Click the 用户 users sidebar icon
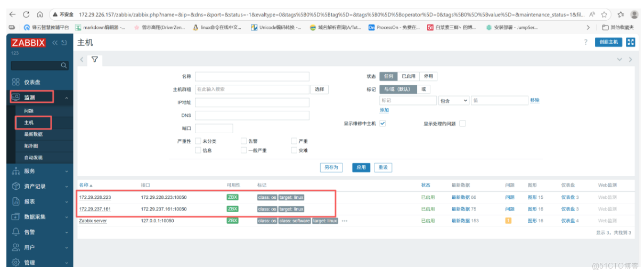This screenshot has height=275, width=644. [16, 247]
